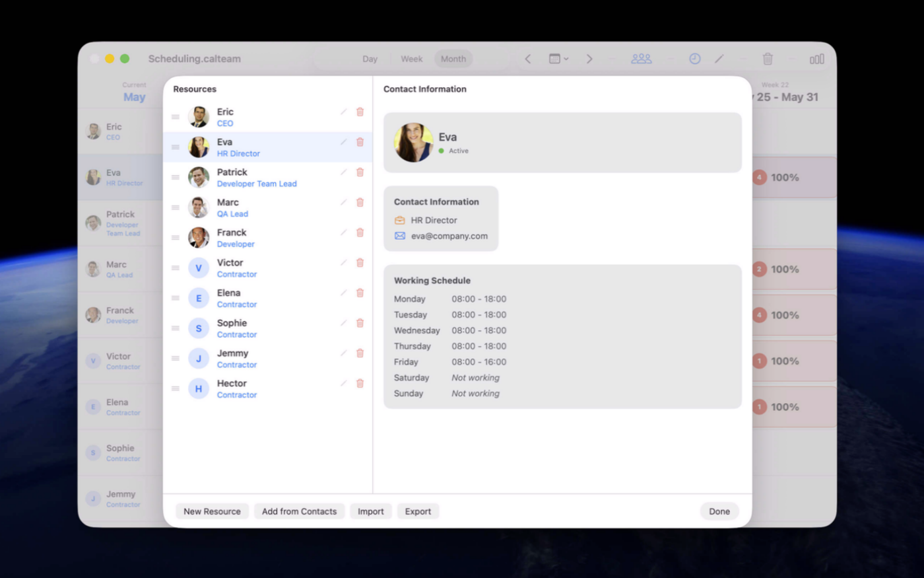
Task: Trash the Marc resource row
Action: click(x=360, y=202)
